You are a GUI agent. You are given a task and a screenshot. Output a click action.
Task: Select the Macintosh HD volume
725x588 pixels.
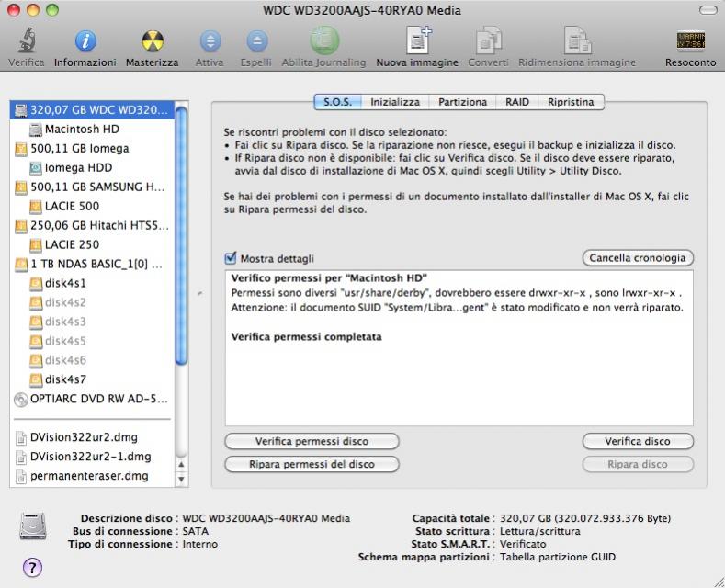(92, 130)
